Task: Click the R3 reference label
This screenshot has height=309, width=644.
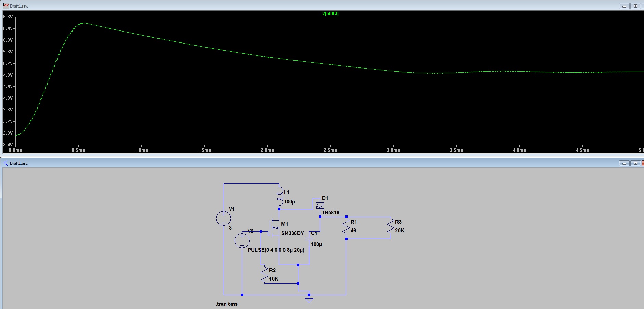Action: point(398,222)
